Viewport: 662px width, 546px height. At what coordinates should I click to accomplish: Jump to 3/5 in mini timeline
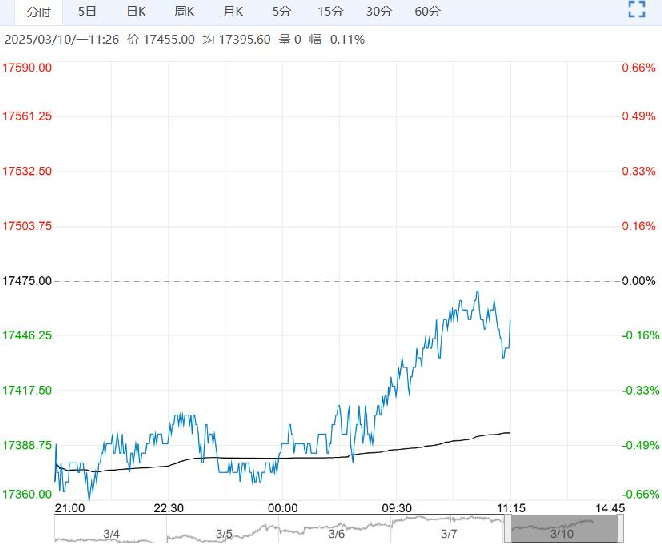[223, 530]
